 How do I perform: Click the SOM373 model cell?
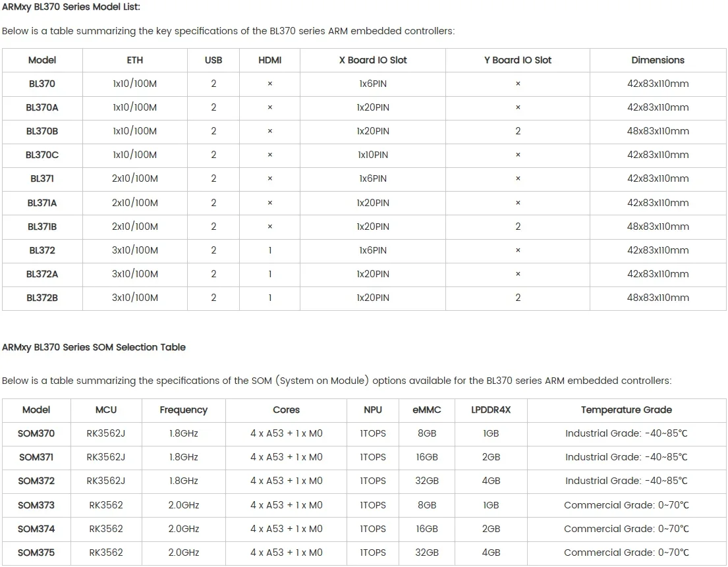pos(36,505)
